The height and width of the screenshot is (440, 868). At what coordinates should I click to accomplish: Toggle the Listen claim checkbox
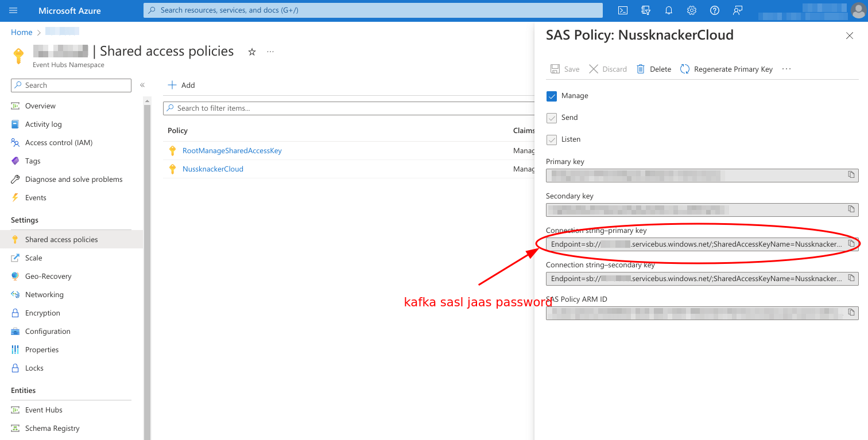552,139
